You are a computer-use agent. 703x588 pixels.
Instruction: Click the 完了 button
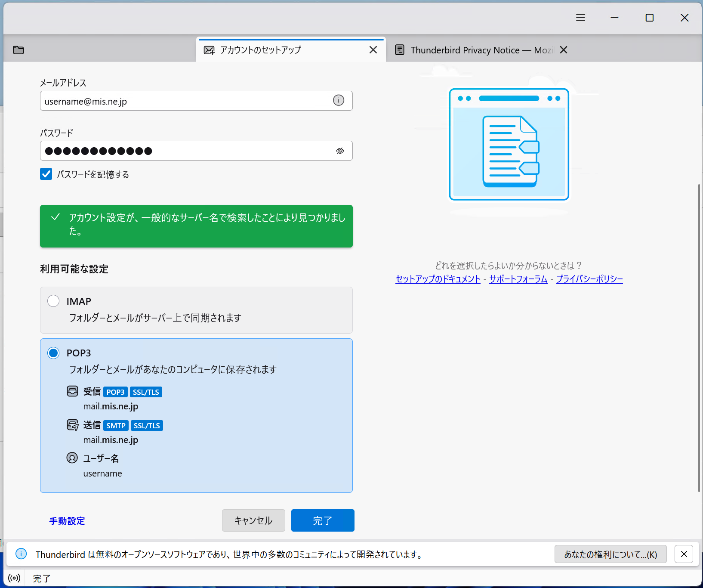click(x=322, y=520)
